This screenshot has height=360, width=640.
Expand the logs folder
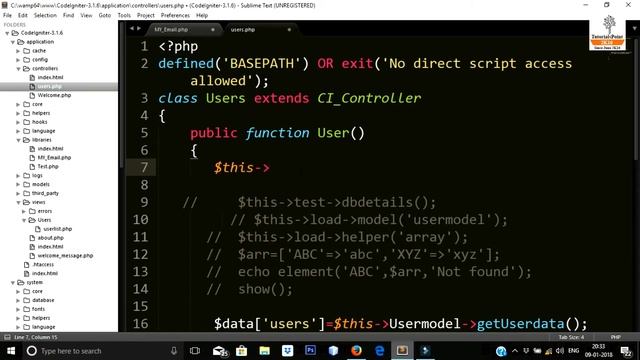click(x=18, y=176)
